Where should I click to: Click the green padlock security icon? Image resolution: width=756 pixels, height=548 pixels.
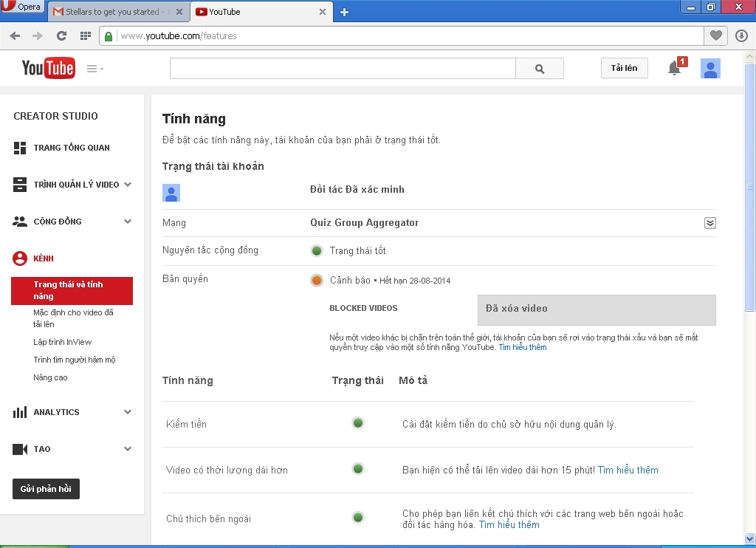click(x=109, y=36)
